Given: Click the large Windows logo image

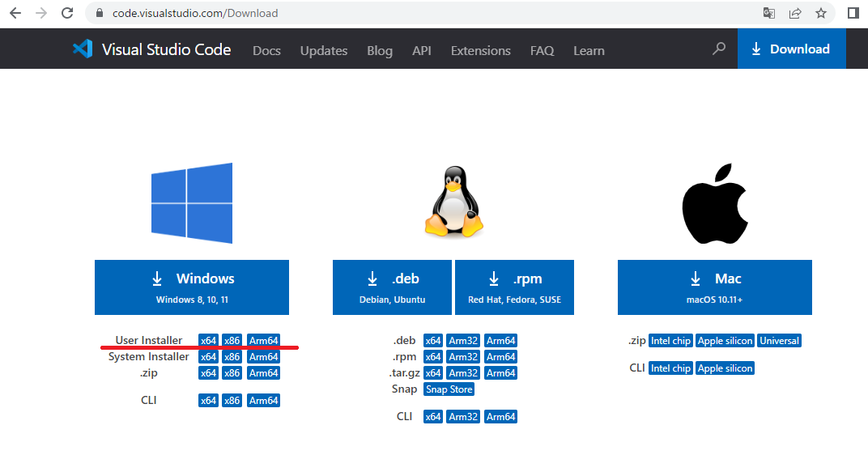Looking at the screenshot, I should [x=192, y=203].
